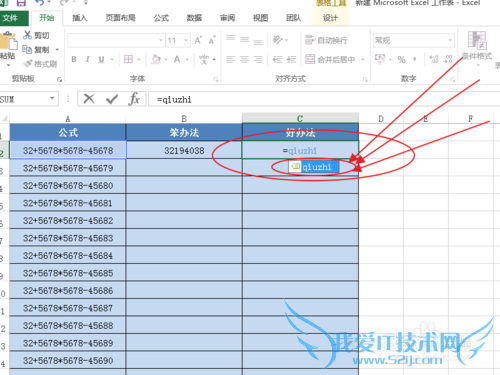Open alignment group dialog launcher
This screenshot has width=500, height=375.
coord(365,79)
